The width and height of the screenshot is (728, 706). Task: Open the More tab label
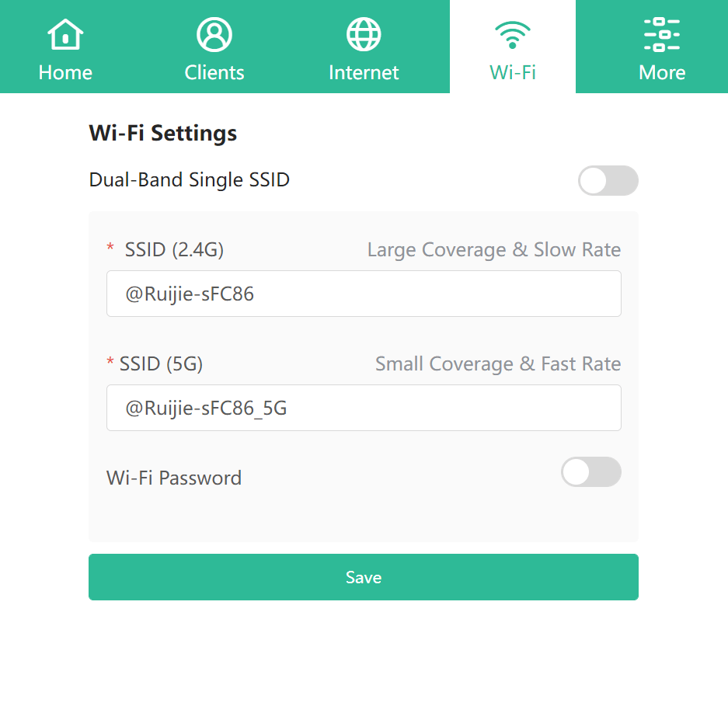pyautogui.click(x=662, y=73)
